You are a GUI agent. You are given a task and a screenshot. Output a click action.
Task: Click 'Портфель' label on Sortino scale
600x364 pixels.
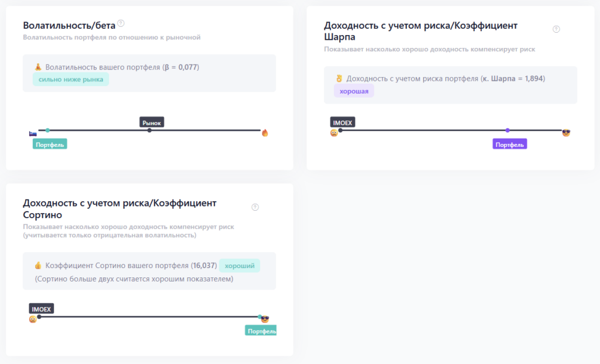coord(261,331)
